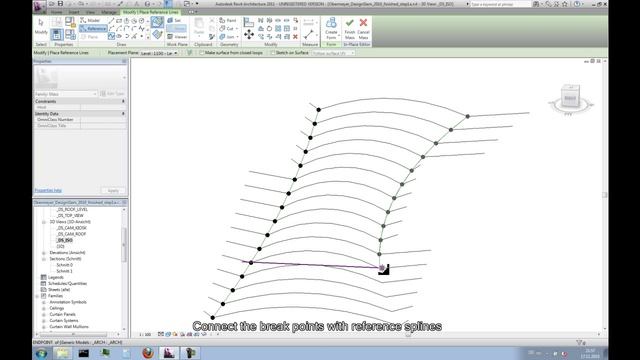Click Legends in project browser
Screen dimensions: 640x360
click(56, 277)
